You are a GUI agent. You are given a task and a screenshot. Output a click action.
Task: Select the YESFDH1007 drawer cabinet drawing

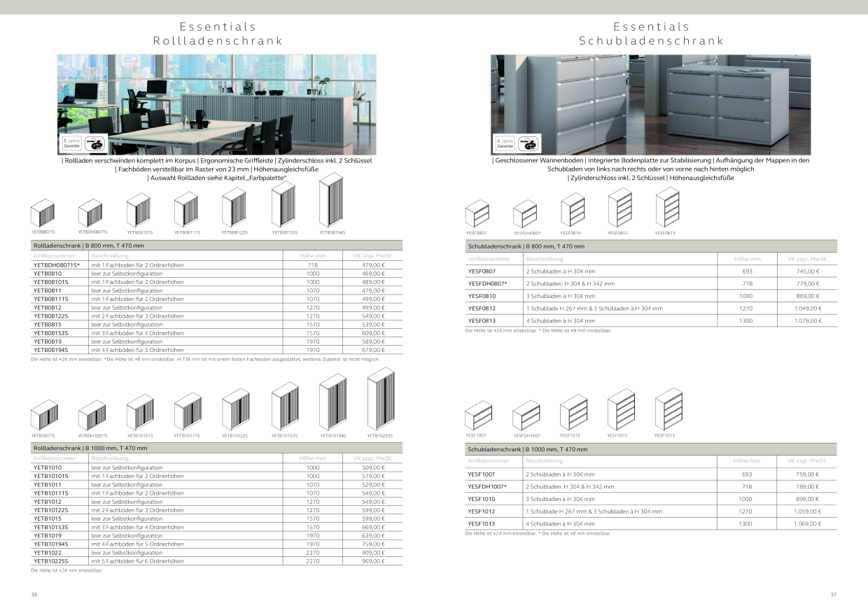526,416
